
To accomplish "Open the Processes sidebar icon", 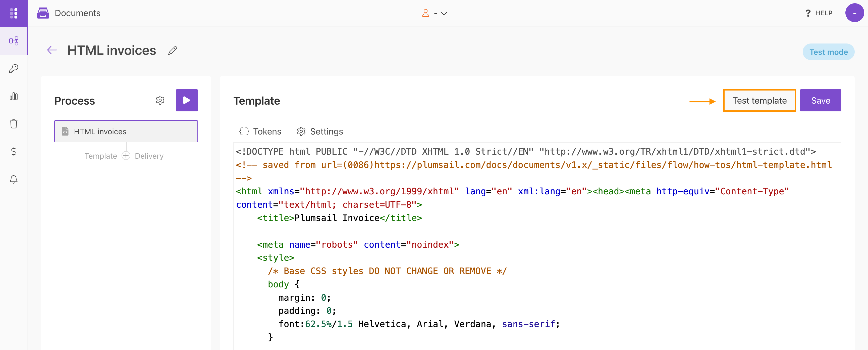I will tap(14, 41).
